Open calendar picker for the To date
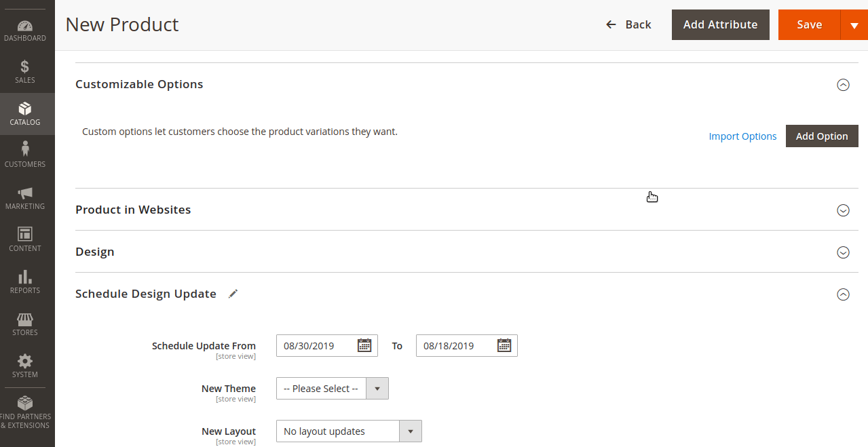The height and width of the screenshot is (447, 868). coord(504,345)
